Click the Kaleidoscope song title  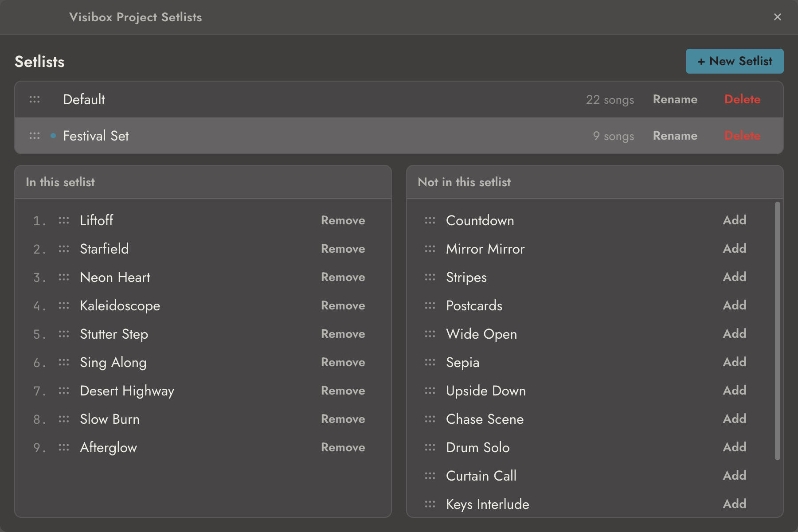tap(120, 305)
